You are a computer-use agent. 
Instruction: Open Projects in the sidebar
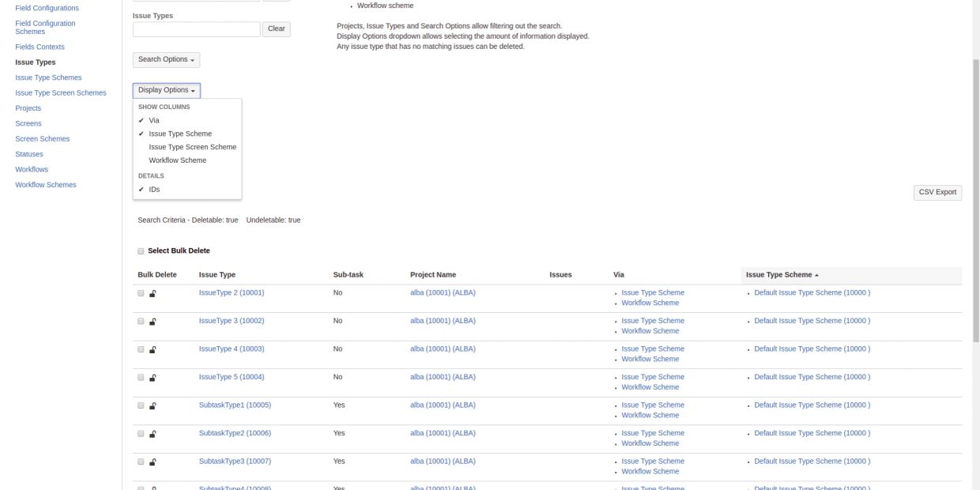(28, 108)
